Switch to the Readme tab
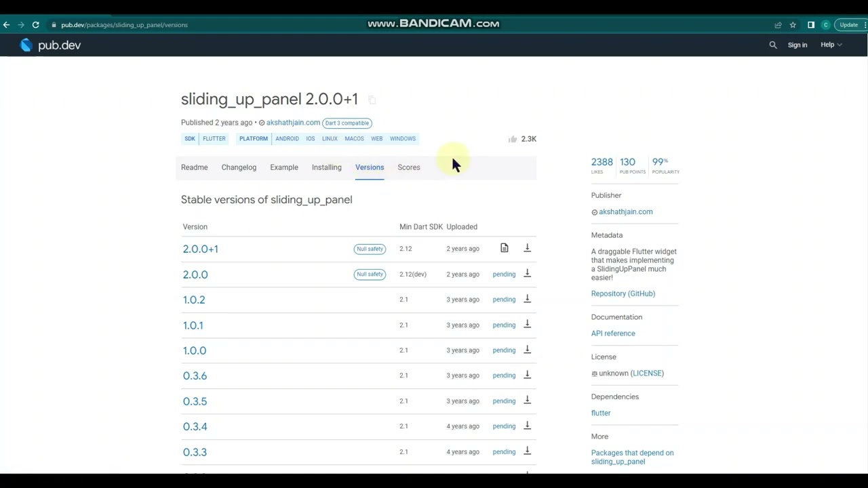The image size is (868, 488). [x=195, y=167]
